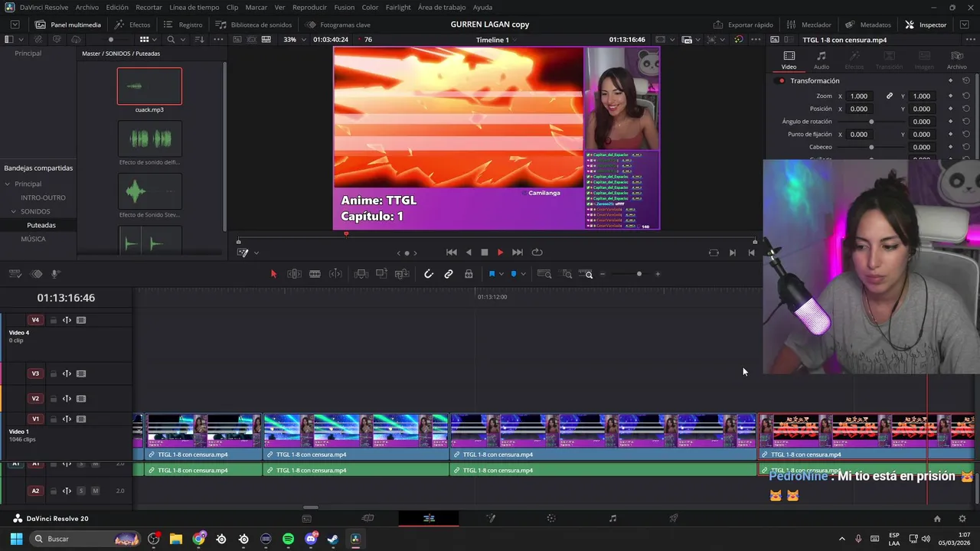Select the INTRO-OUTRO bin
Image resolution: width=980 pixels, height=551 pixels.
point(43,198)
